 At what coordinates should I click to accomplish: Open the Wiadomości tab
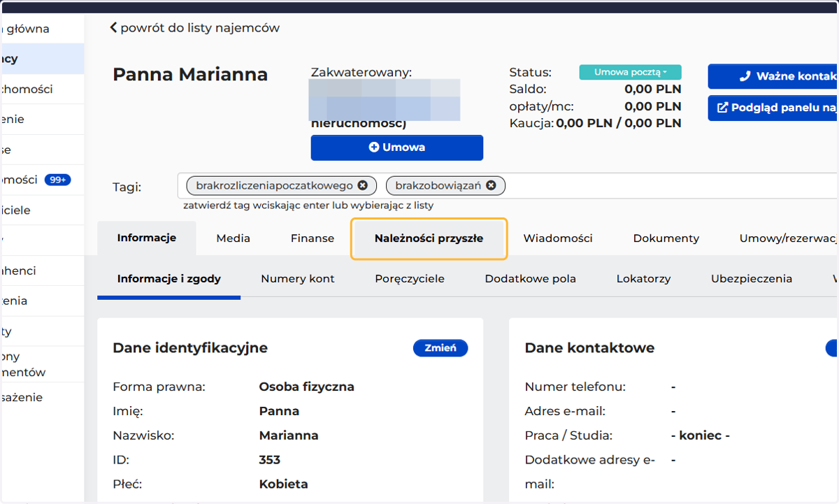click(x=558, y=238)
